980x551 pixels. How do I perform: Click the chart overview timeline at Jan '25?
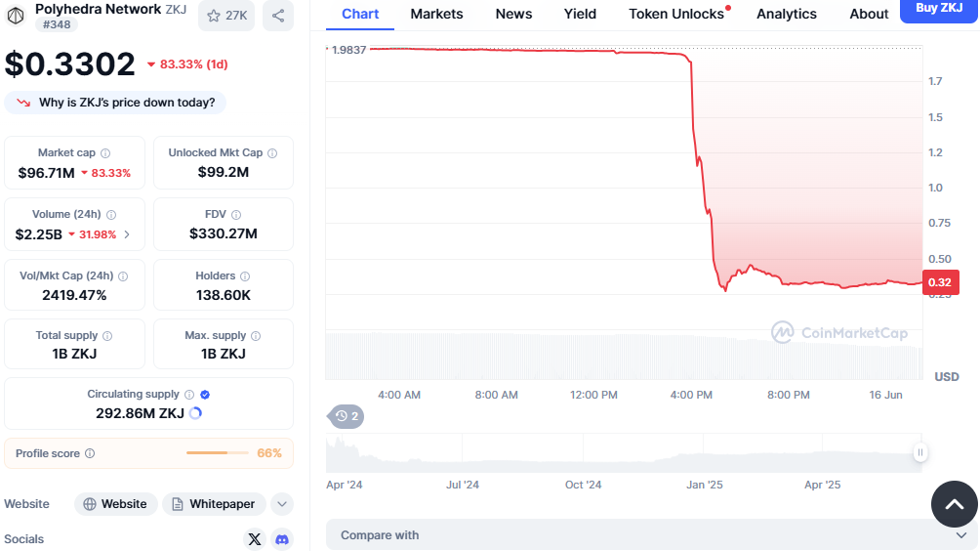click(x=705, y=452)
